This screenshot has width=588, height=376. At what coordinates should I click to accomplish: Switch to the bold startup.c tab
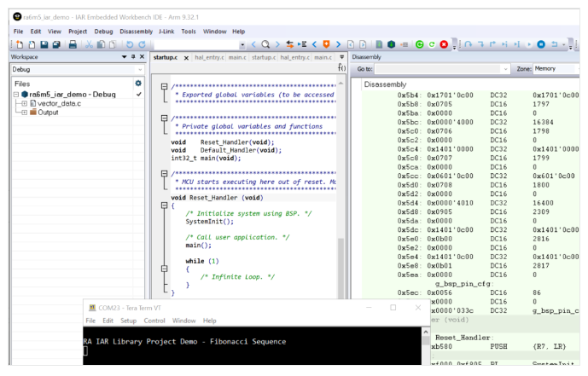(166, 57)
